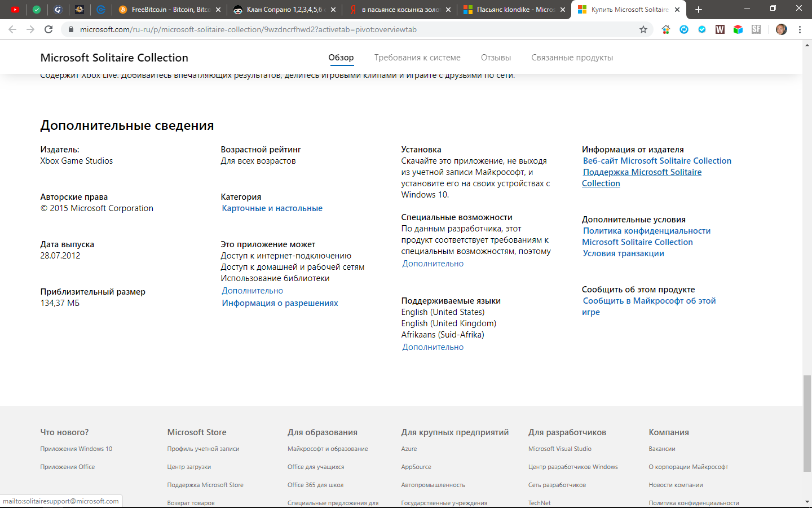Expand Дополнительно under app permissions
Image resolution: width=812 pixels, height=508 pixels.
(253, 291)
